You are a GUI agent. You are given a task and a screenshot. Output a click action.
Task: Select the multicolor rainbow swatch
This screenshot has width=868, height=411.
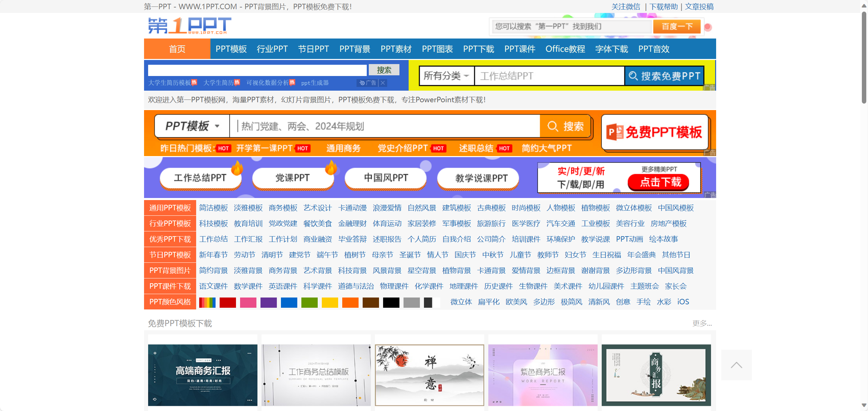coord(207,302)
